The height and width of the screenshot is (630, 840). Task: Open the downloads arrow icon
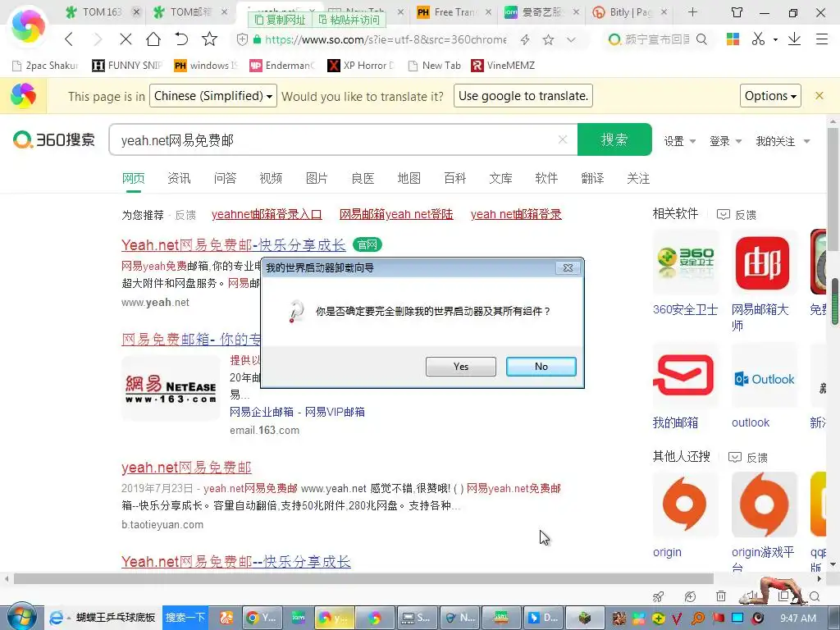click(794, 39)
